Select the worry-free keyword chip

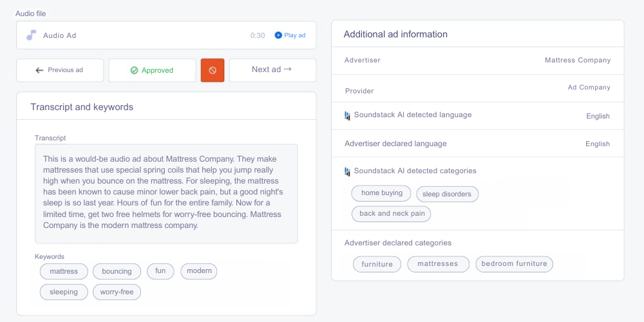117,292
